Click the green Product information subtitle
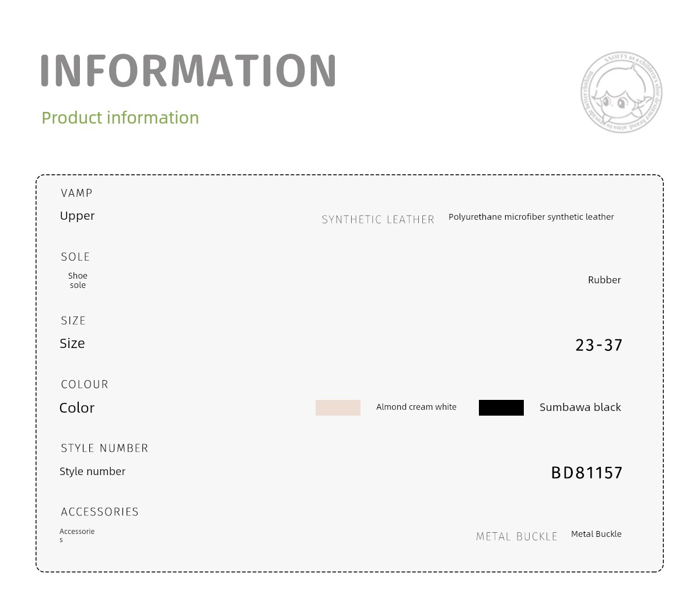 click(120, 118)
